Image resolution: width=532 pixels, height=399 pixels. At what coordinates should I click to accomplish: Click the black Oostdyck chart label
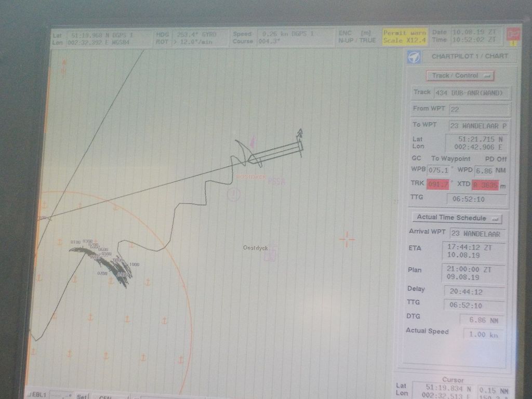click(256, 248)
